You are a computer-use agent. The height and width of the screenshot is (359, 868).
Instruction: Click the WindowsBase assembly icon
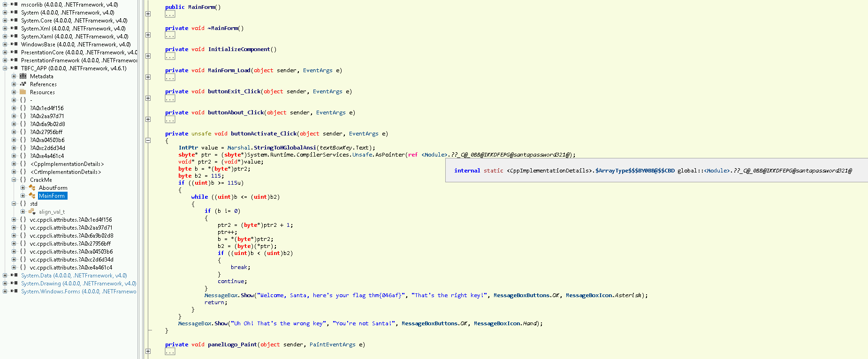[x=14, y=45]
